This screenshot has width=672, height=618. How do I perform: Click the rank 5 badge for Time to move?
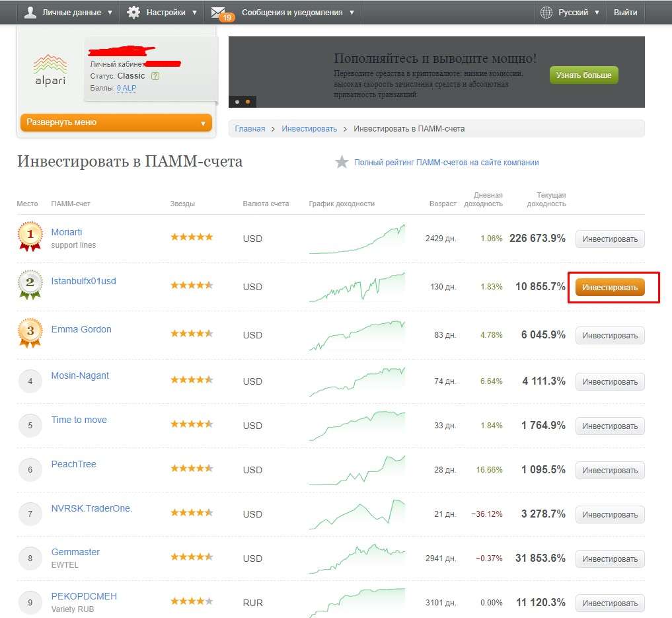pyautogui.click(x=30, y=425)
